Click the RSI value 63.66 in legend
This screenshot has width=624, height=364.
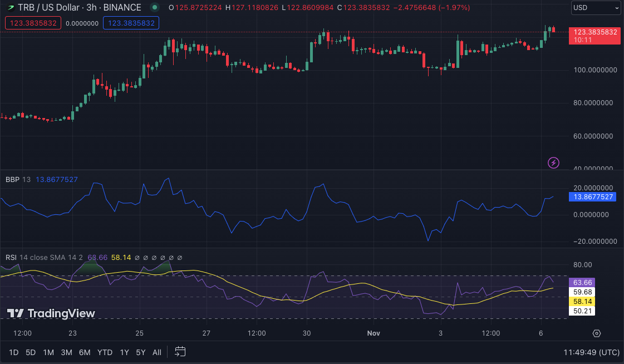pyautogui.click(x=97, y=257)
